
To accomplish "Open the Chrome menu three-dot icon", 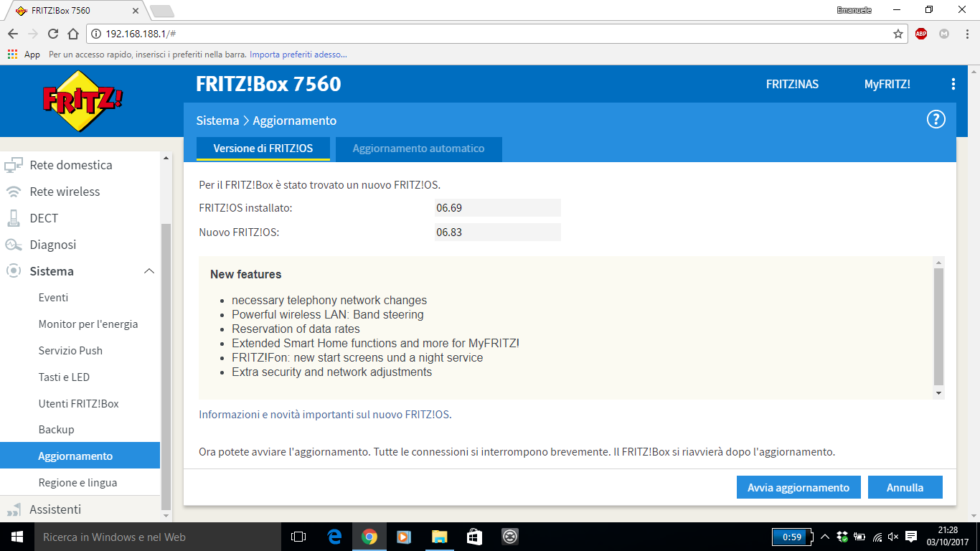I will (x=966, y=34).
